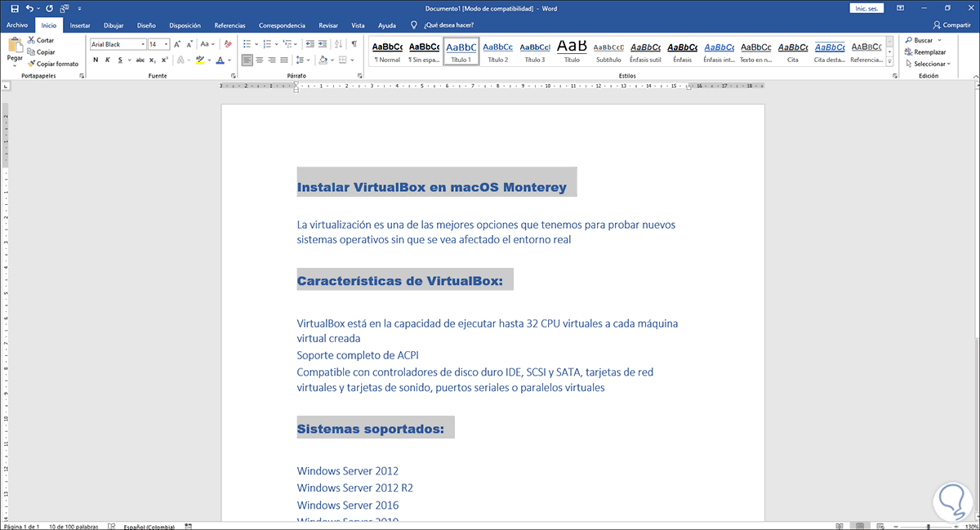Toggle bold with the N button
This screenshot has width=980, height=530.
click(96, 60)
